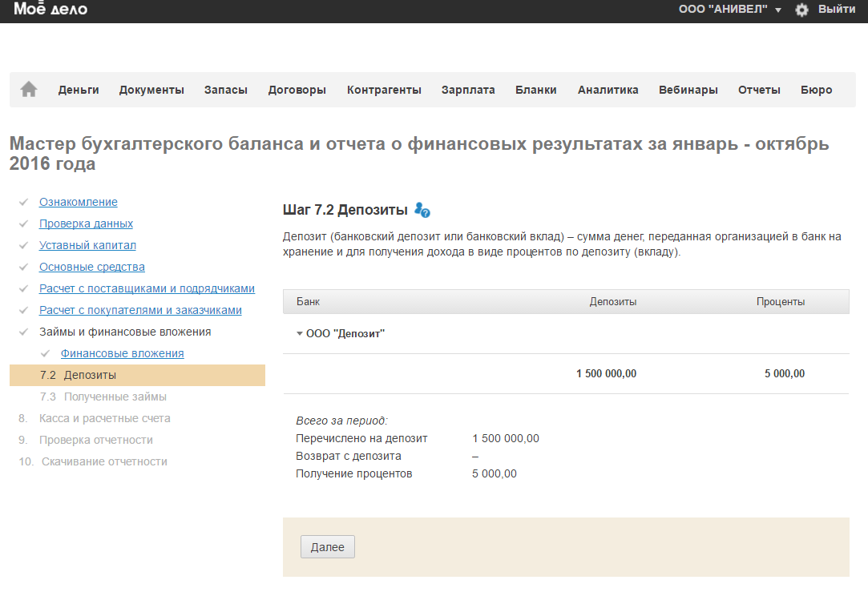Click the home icon in navigation bar
Image resolution: width=868 pixels, height=600 pixels.
point(29,90)
